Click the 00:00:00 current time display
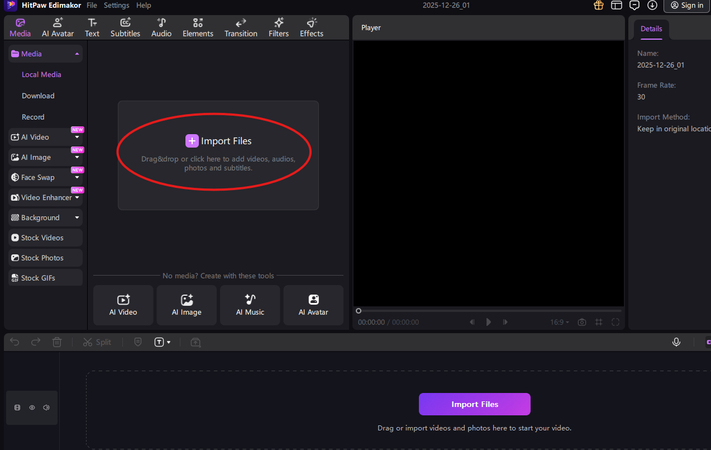The height and width of the screenshot is (450, 711). (x=371, y=322)
